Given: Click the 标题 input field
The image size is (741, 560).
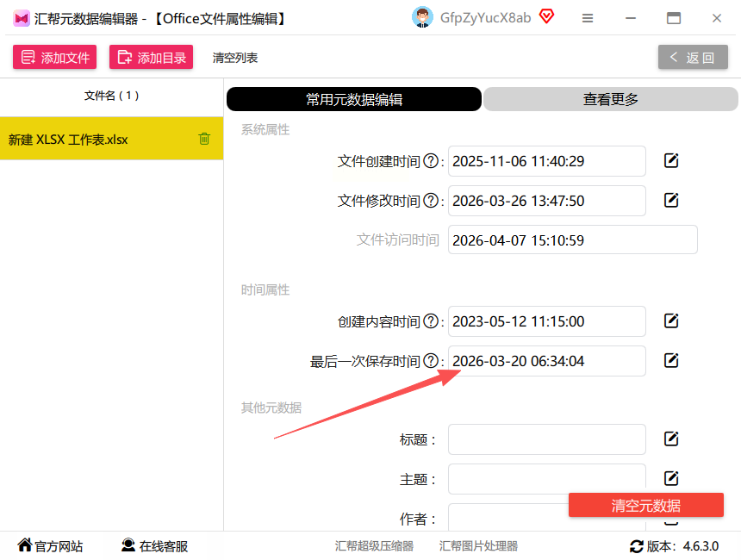Looking at the screenshot, I should coord(547,439).
